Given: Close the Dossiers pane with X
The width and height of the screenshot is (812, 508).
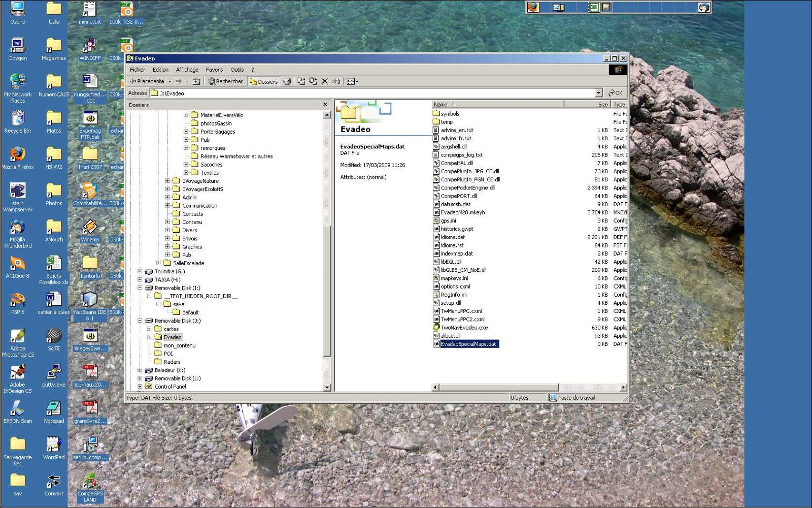Looking at the screenshot, I should (x=325, y=105).
